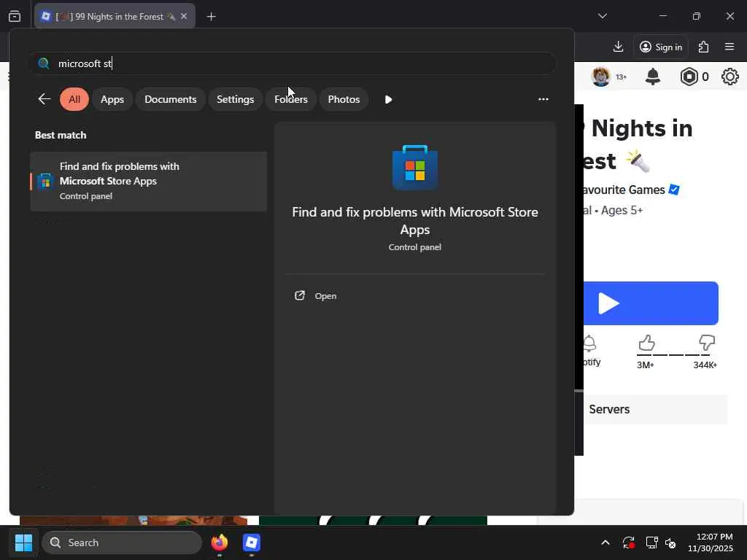Click the taskbar Search box
The image size is (747, 560).
click(x=122, y=542)
